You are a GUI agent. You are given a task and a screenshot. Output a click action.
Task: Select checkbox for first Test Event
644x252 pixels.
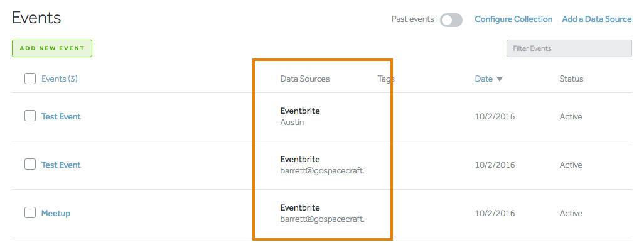[x=30, y=116]
